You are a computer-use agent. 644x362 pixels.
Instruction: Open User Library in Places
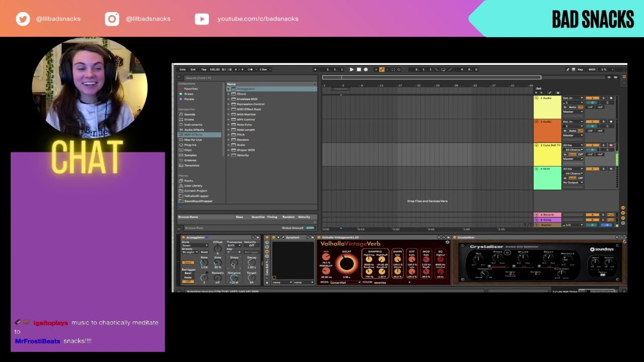(x=193, y=186)
